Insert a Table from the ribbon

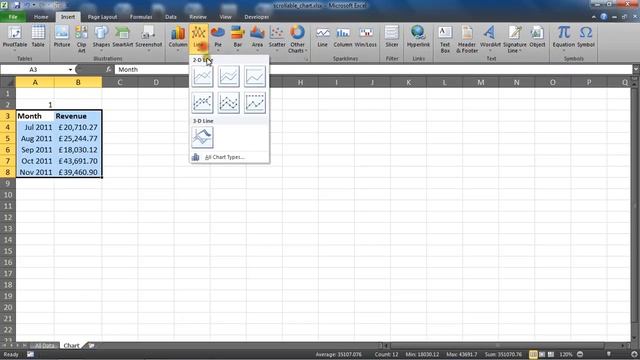pos(38,37)
